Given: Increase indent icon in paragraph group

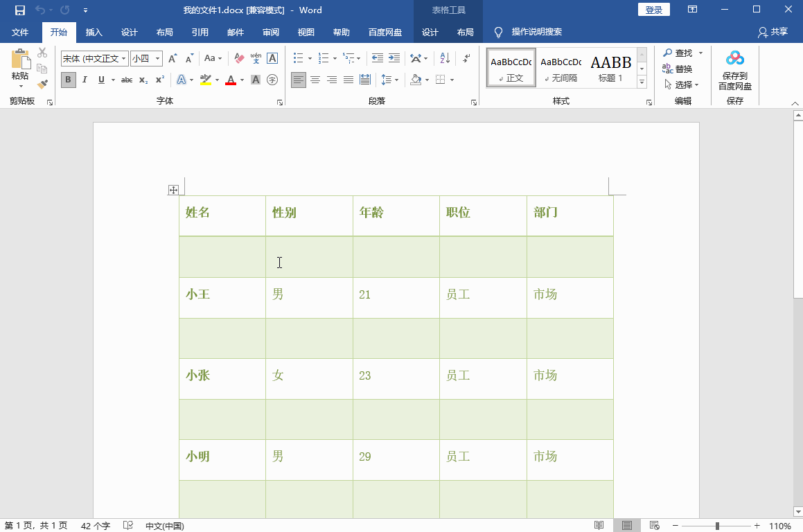Looking at the screenshot, I should 394,58.
